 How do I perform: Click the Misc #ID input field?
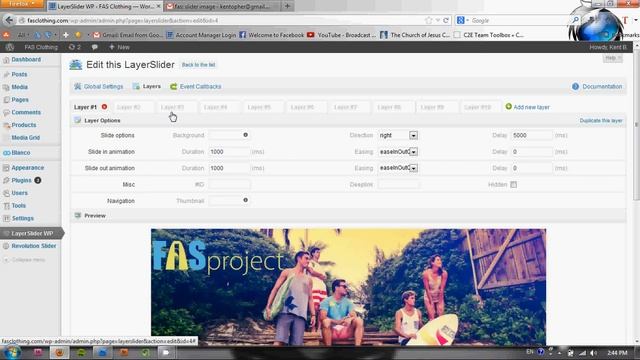(229, 184)
